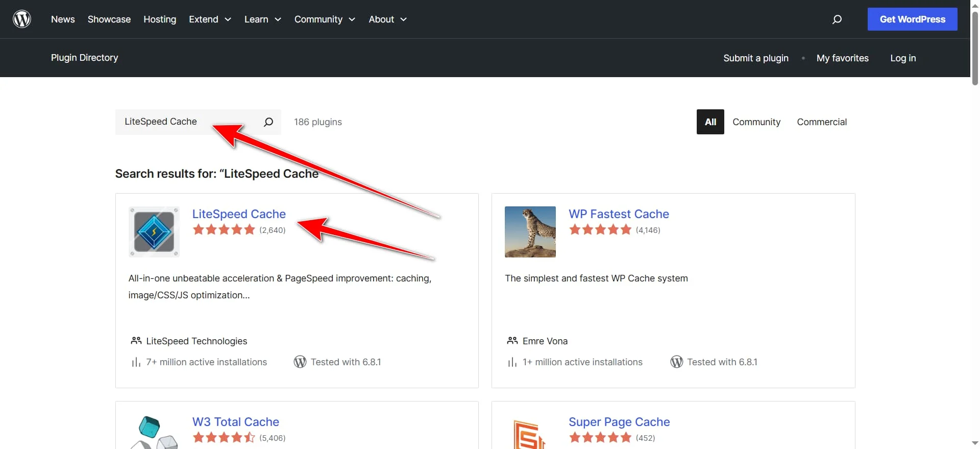Submit plugin search with magnifier icon
The image size is (980, 449).
(x=268, y=122)
